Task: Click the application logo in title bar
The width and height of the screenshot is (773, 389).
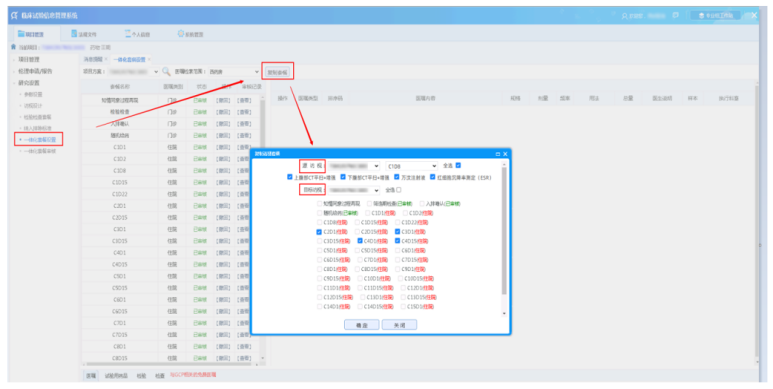Action: pyautogui.click(x=14, y=15)
